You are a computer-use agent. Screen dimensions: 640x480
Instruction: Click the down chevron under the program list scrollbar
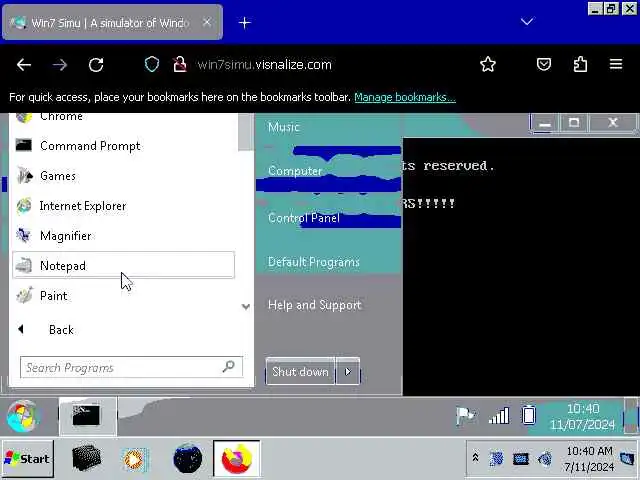click(246, 306)
